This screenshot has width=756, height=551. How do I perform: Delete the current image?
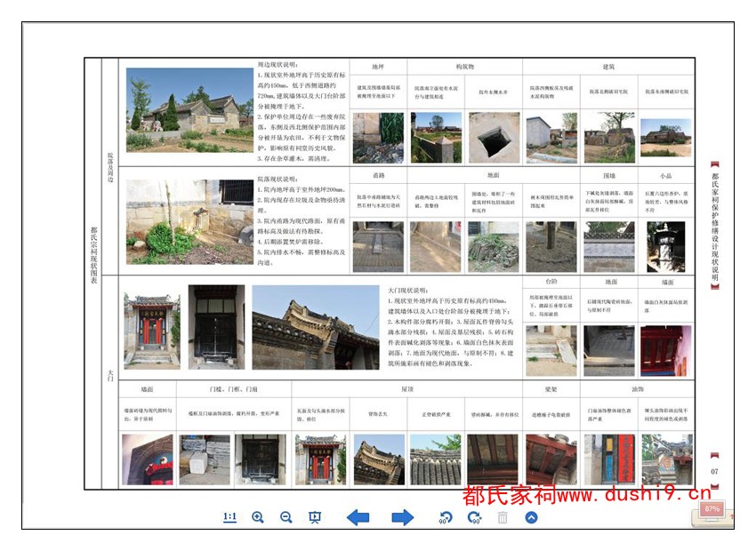(x=503, y=517)
